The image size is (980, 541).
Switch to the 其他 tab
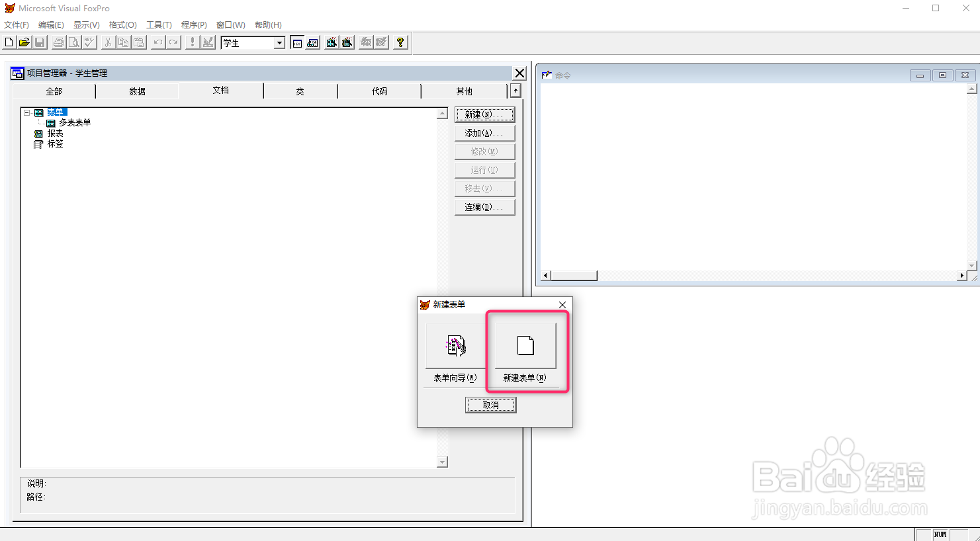(465, 91)
